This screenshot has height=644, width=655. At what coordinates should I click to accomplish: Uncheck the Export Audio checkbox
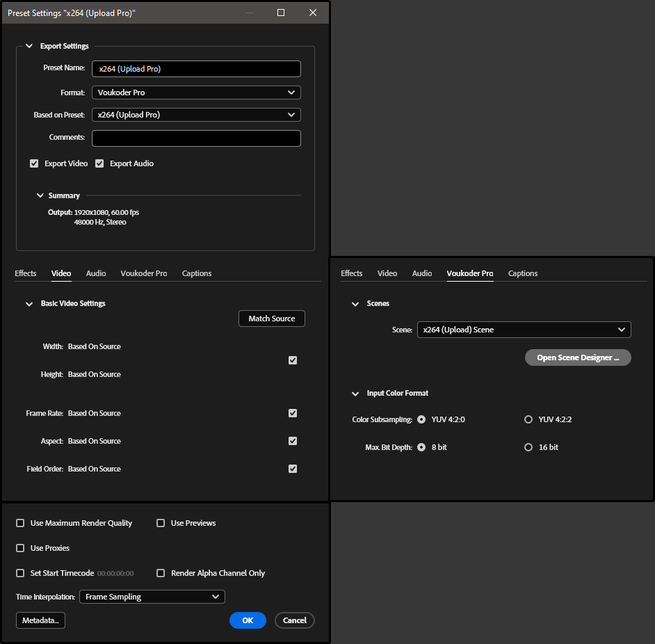(x=99, y=163)
